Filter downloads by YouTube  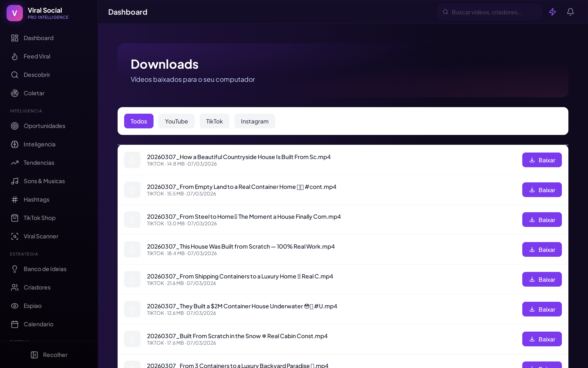[176, 121]
